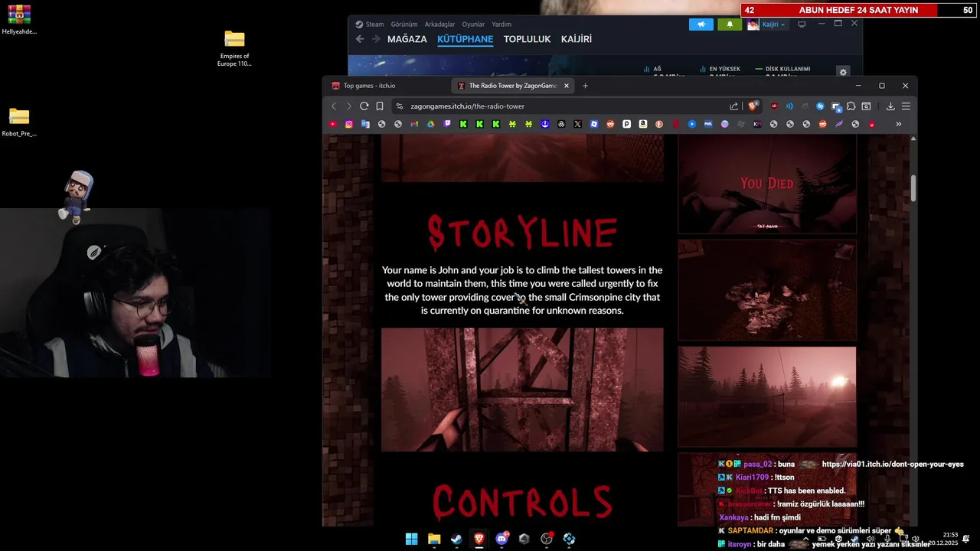Screen dimensions: 980x551
Task: Open the DuckDuckGo bookmark
Action: pyautogui.click(x=658, y=124)
